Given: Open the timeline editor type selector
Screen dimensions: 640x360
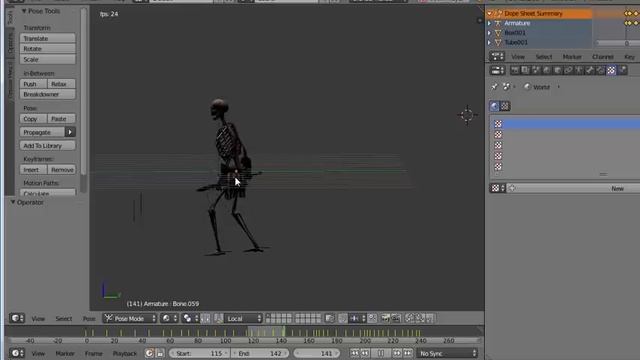Looking at the screenshot, I should tap(17, 353).
